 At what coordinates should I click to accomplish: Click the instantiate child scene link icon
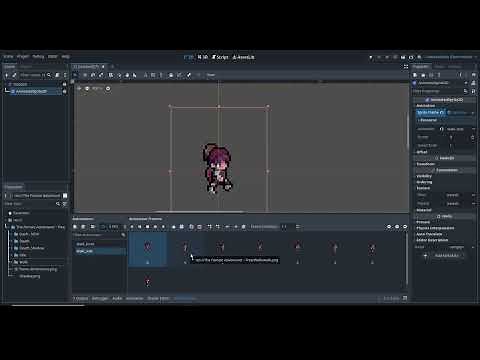click(14, 75)
